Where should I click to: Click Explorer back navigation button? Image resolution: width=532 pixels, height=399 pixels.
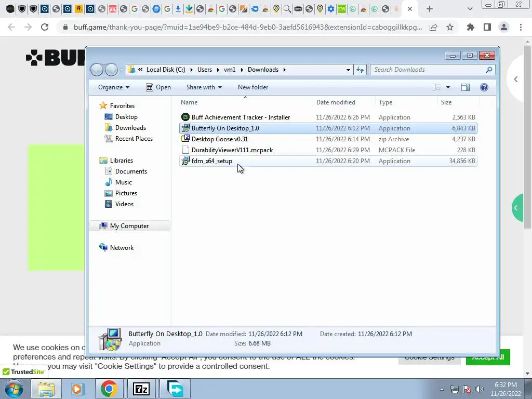97,70
